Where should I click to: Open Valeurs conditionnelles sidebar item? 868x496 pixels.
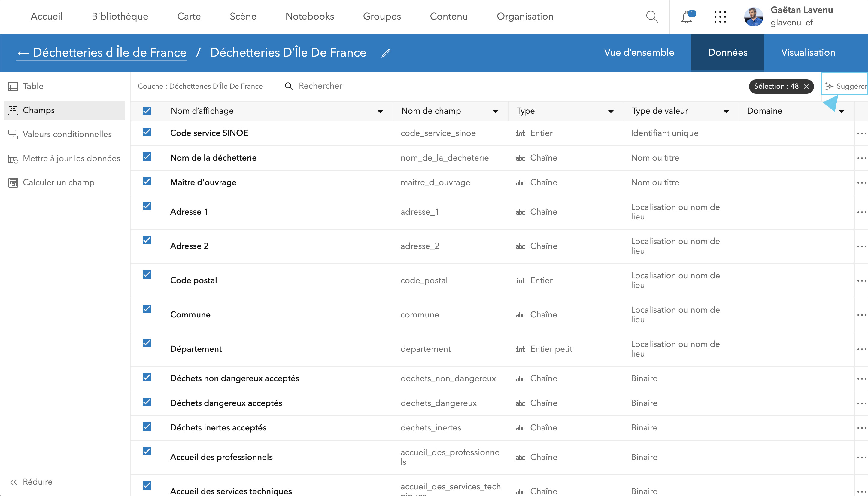pyautogui.click(x=64, y=134)
